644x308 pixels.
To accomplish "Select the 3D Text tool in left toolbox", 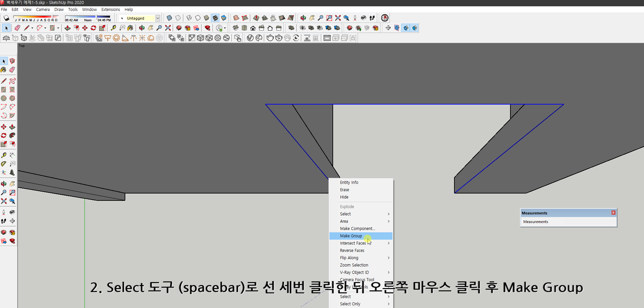I will [12, 172].
